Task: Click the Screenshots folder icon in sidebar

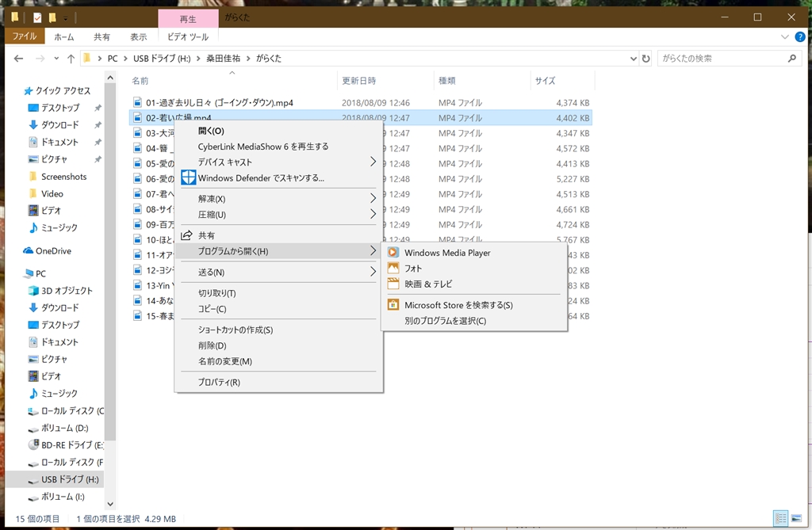Action: click(33, 177)
